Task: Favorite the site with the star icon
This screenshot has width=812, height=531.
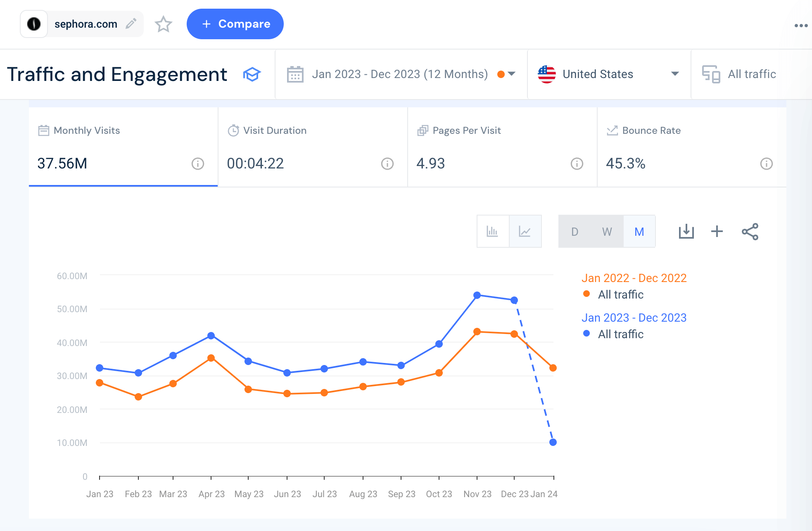Action: point(164,24)
